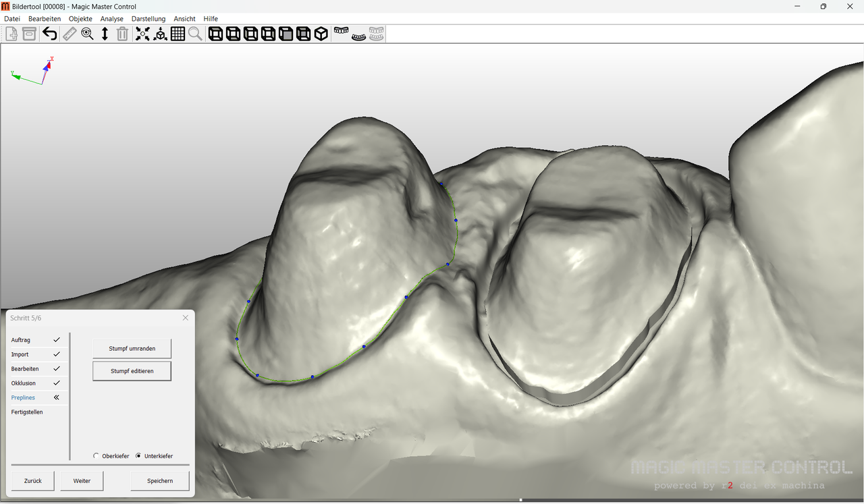Screen dimensions: 864x504
Task: Show the lower jaw teeth icon
Action: [359, 36]
